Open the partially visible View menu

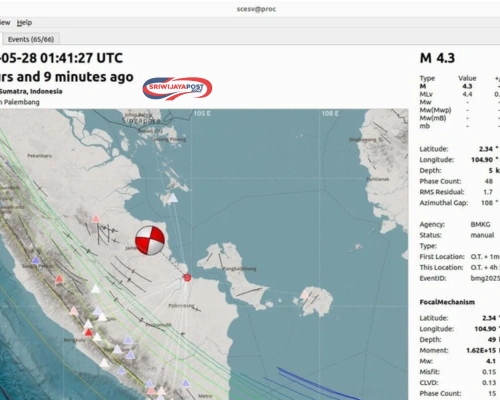[5, 23]
